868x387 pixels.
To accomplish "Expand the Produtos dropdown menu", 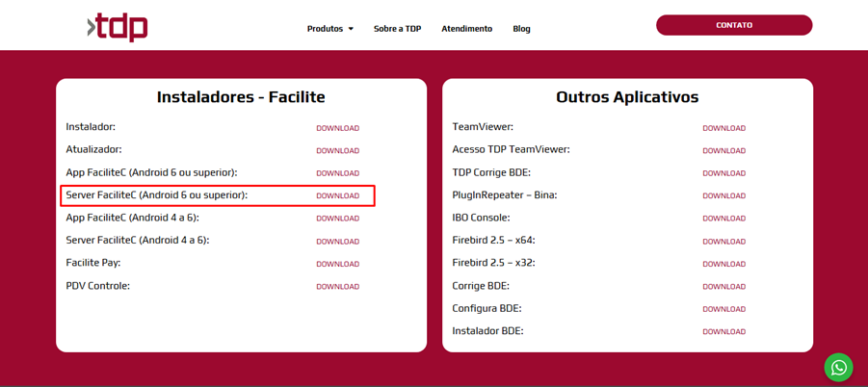I will coord(330,29).
